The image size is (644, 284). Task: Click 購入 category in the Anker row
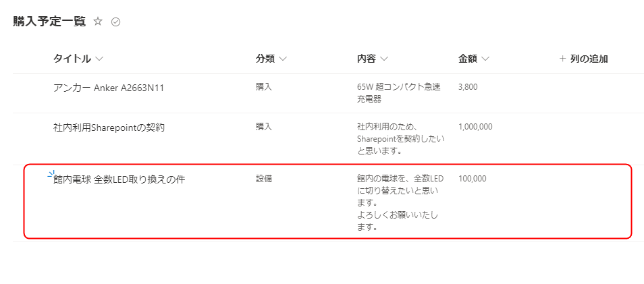(x=264, y=87)
